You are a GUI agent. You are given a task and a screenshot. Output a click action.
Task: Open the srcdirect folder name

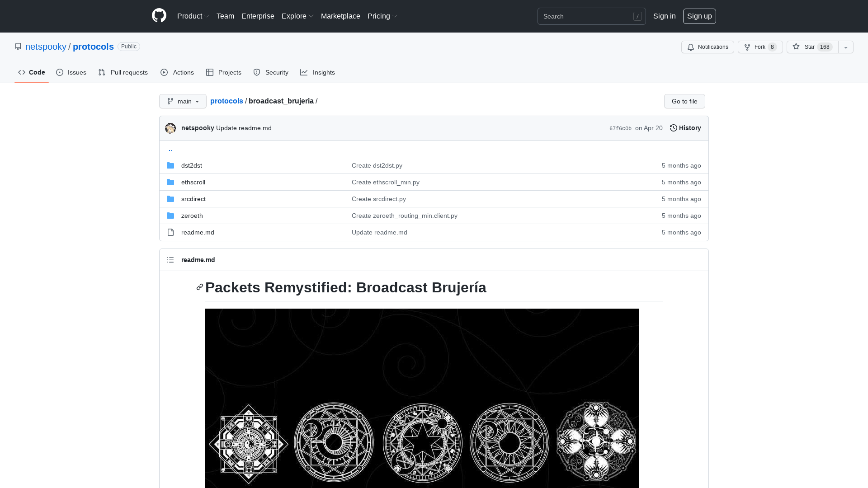click(x=193, y=199)
